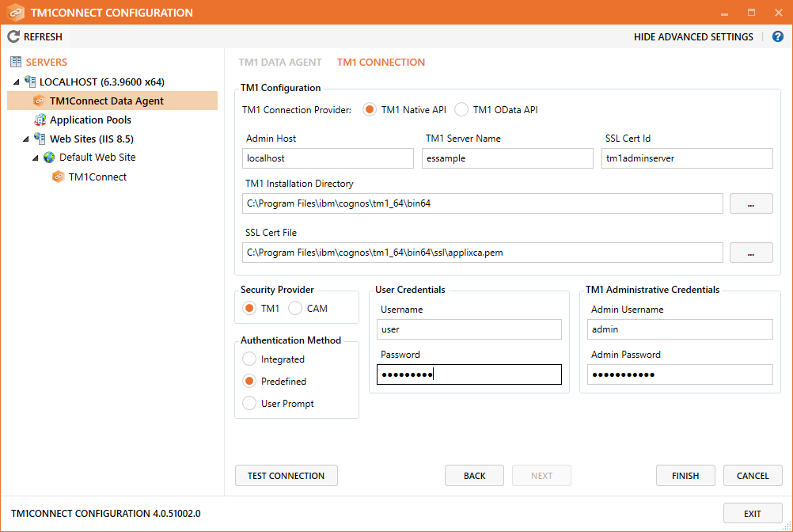Hide advanced settings

(693, 37)
